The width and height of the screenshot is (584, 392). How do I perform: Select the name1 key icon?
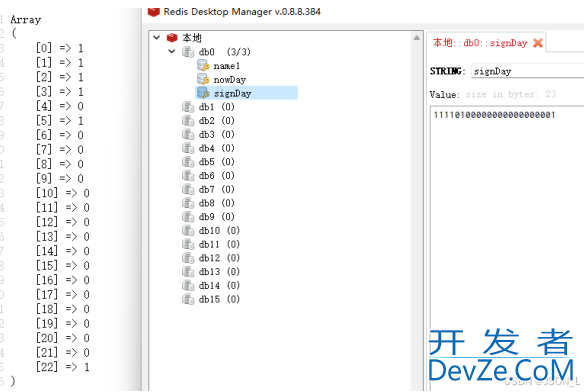pyautogui.click(x=203, y=66)
